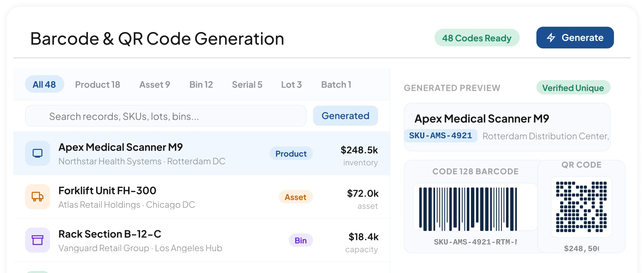Switch to the Product 18 tab
The image size is (644, 273).
point(98,84)
